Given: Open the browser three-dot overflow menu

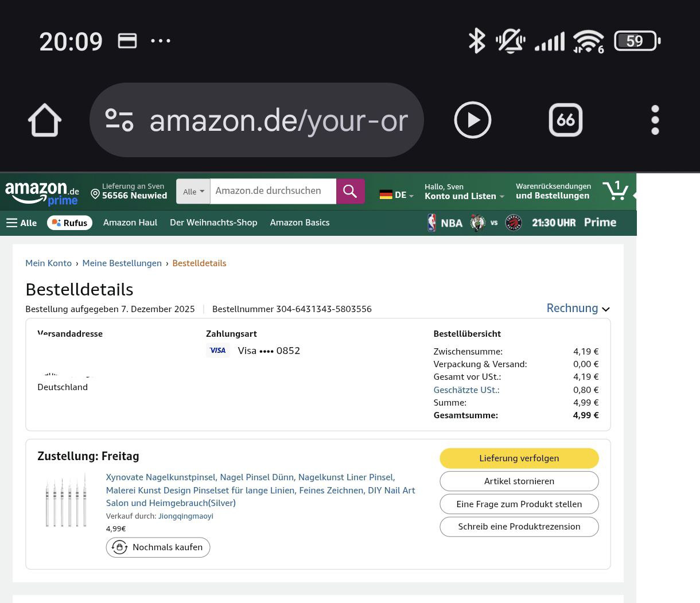Looking at the screenshot, I should pyautogui.click(x=655, y=120).
